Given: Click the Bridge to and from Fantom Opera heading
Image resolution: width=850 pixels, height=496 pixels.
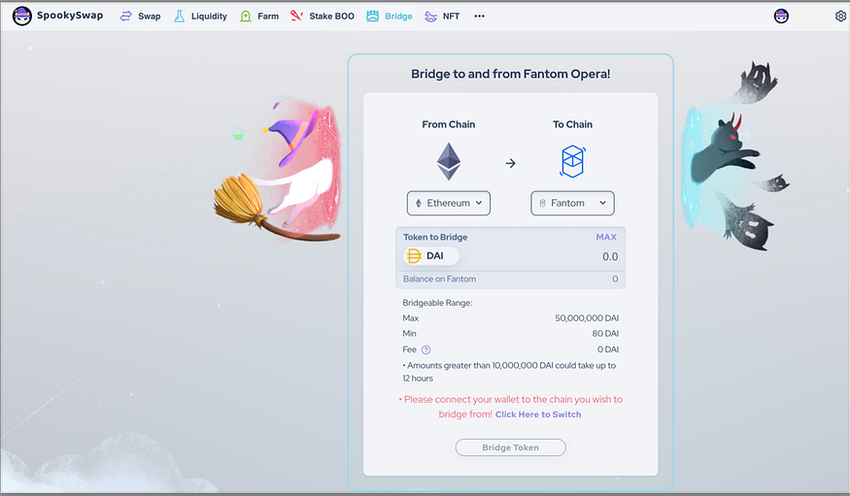Looking at the screenshot, I should point(510,74).
